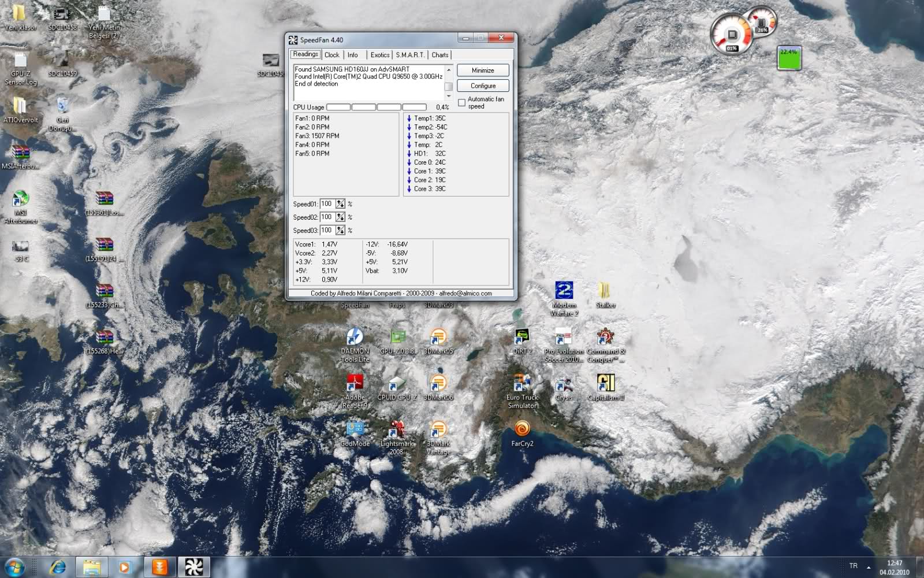Screen dimensions: 924x578
Task: Open the Stalker folder icon
Action: [x=605, y=295]
